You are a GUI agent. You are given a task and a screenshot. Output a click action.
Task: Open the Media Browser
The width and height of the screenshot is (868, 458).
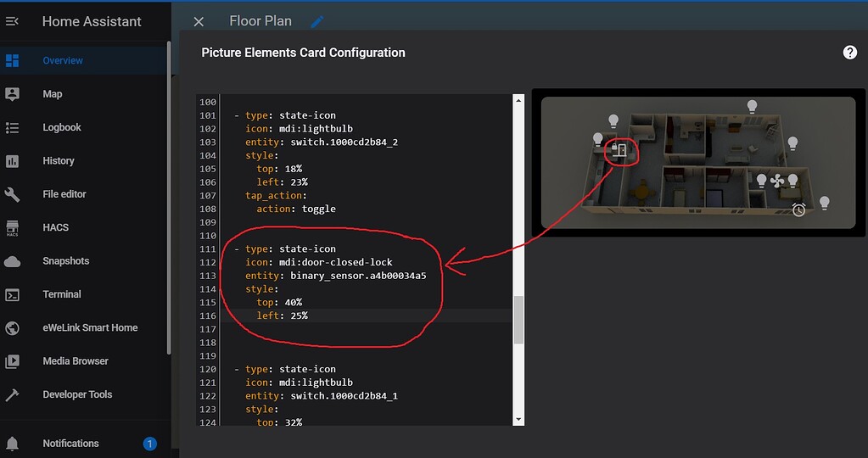(76, 361)
